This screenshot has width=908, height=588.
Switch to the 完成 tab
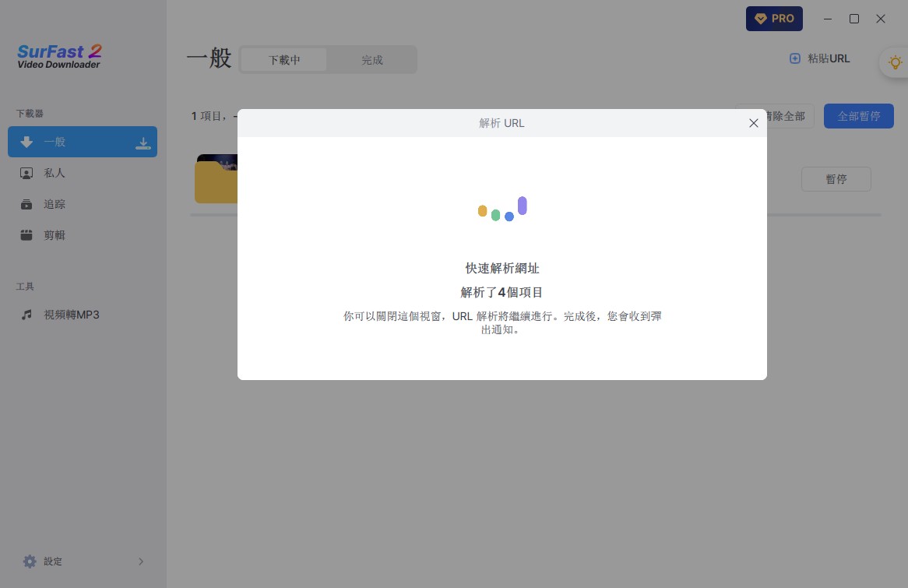pos(371,60)
